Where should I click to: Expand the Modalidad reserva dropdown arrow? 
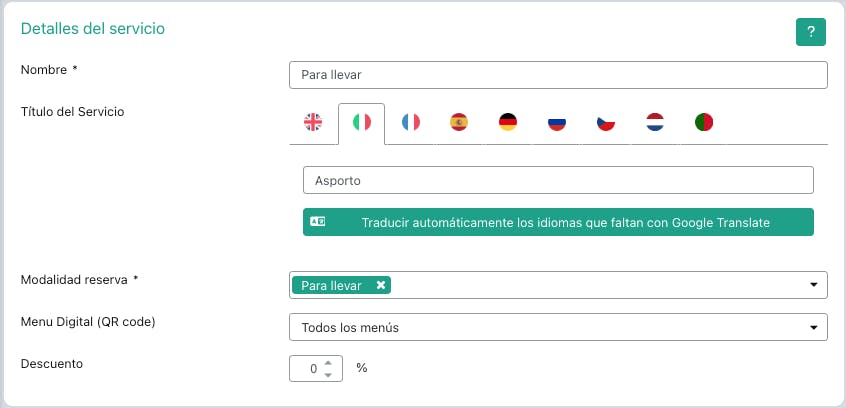pyautogui.click(x=814, y=285)
